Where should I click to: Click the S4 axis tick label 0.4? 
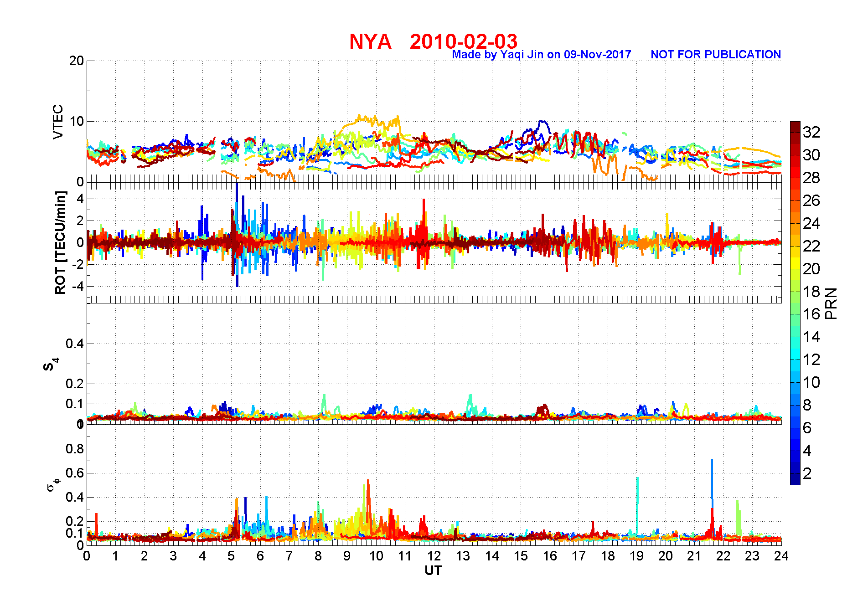(x=75, y=344)
